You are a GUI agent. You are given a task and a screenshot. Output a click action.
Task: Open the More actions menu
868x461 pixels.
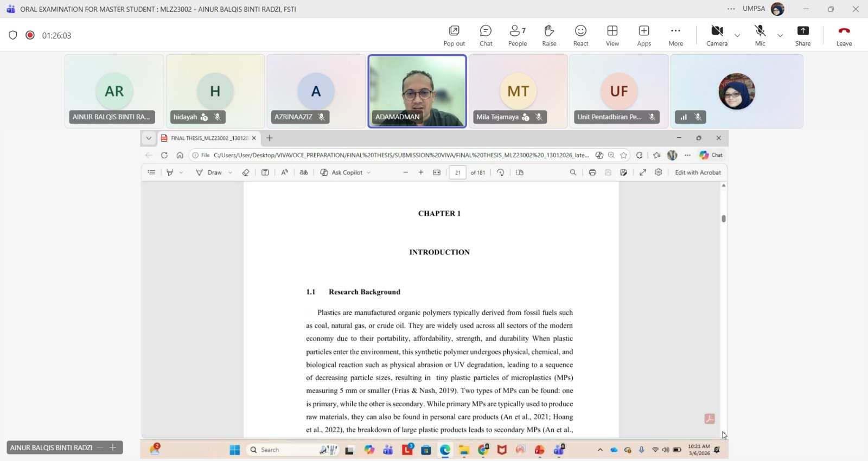[675, 36]
